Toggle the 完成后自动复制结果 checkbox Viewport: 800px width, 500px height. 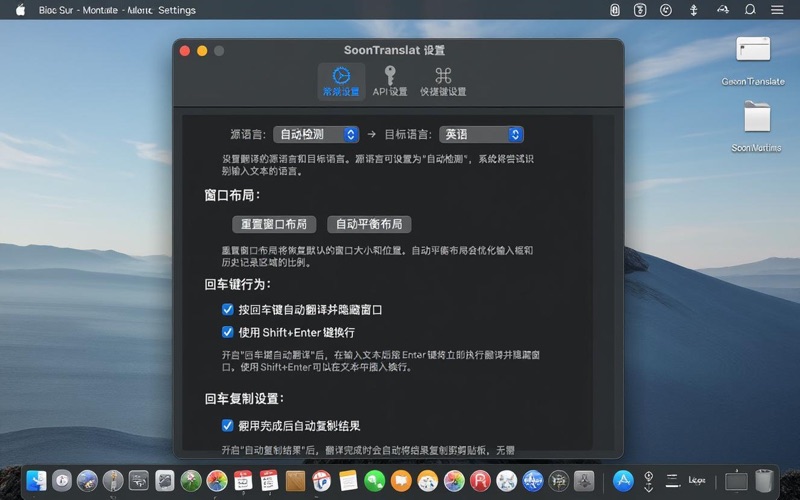(228, 425)
